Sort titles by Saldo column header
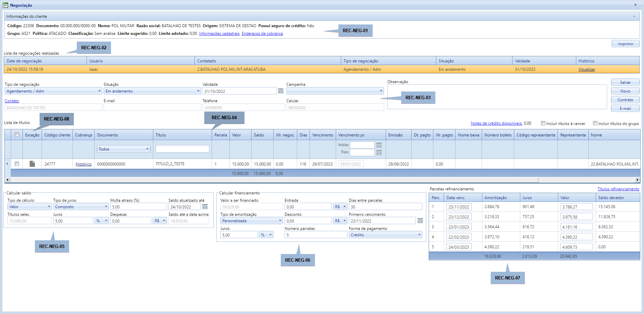644x314 pixels. (x=262, y=135)
